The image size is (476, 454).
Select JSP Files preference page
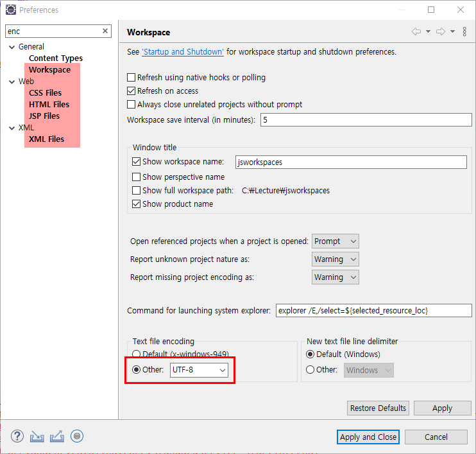coord(44,116)
